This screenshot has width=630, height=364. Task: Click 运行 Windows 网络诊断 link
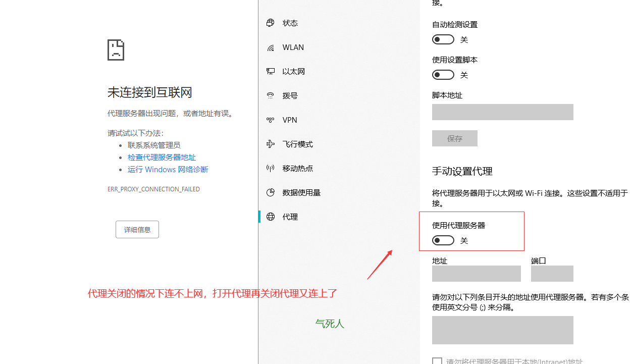(168, 170)
